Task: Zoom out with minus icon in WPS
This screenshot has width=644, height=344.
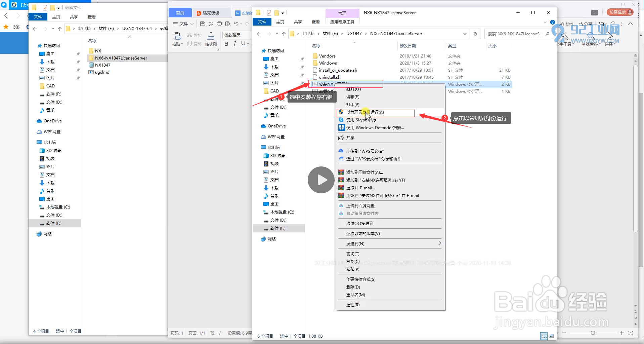Action: pos(564,333)
